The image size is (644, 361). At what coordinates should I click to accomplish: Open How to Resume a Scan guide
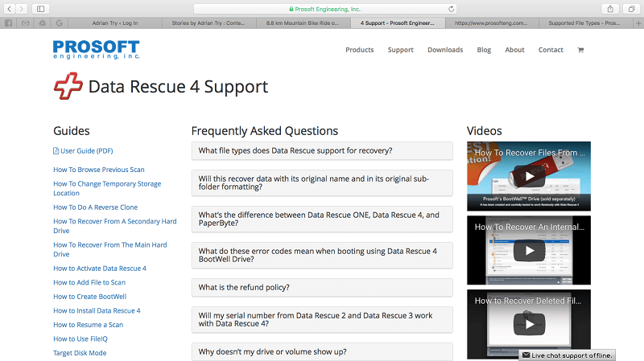tap(88, 325)
